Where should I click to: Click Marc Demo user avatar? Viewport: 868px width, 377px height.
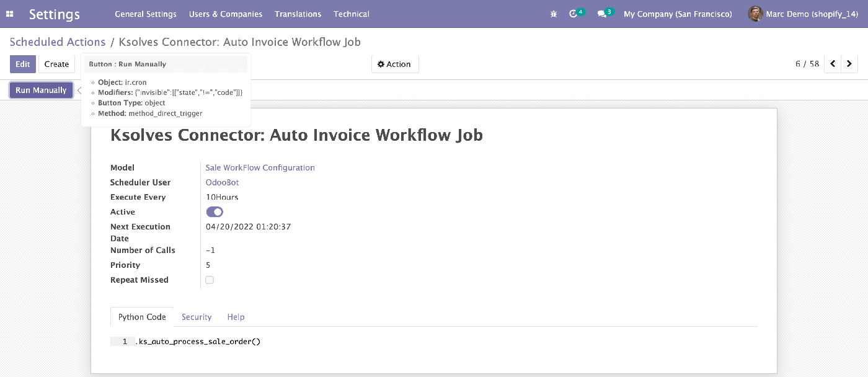[x=755, y=14]
